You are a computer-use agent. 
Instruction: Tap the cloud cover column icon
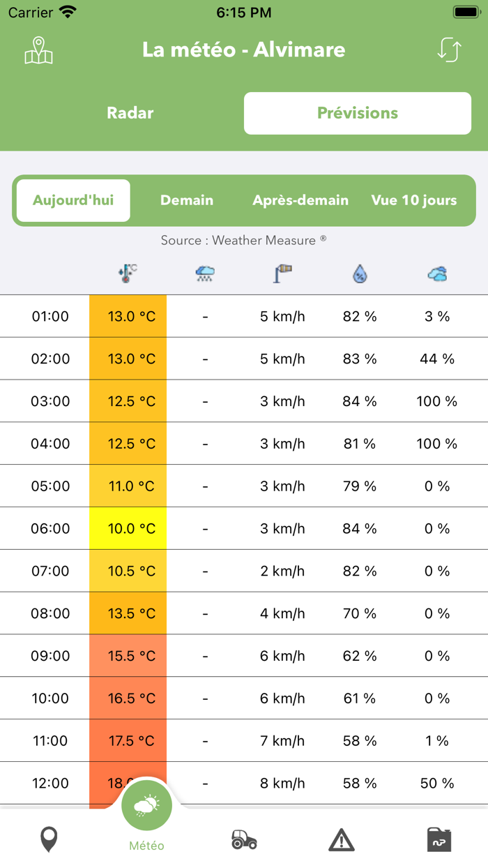[x=437, y=274]
